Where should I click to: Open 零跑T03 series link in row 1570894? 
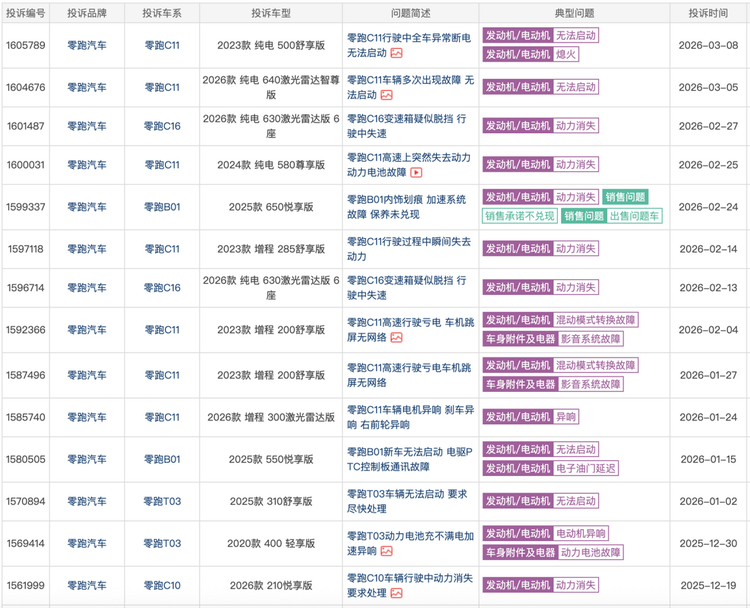[x=162, y=501]
